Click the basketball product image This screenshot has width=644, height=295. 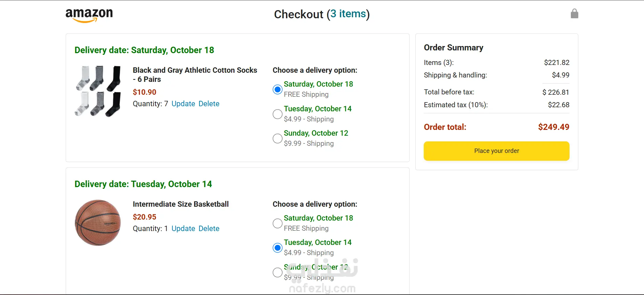[98, 223]
